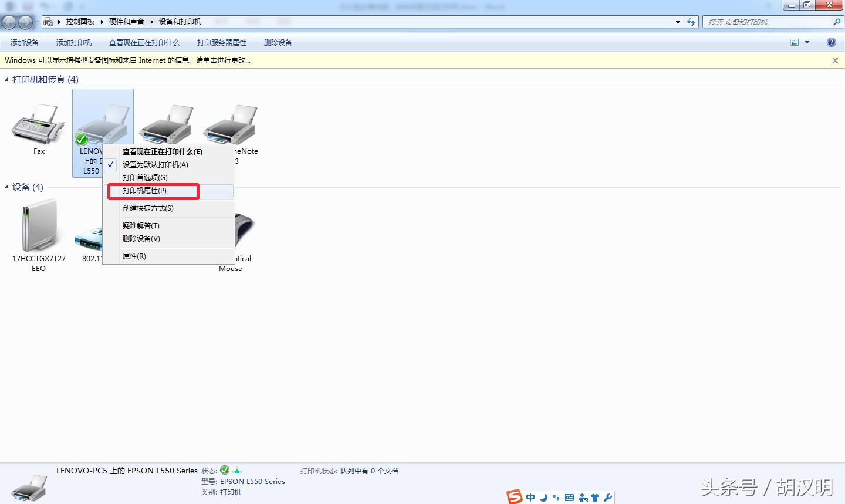Choose 属性(R) in context menu
845x504 pixels.
click(x=134, y=256)
